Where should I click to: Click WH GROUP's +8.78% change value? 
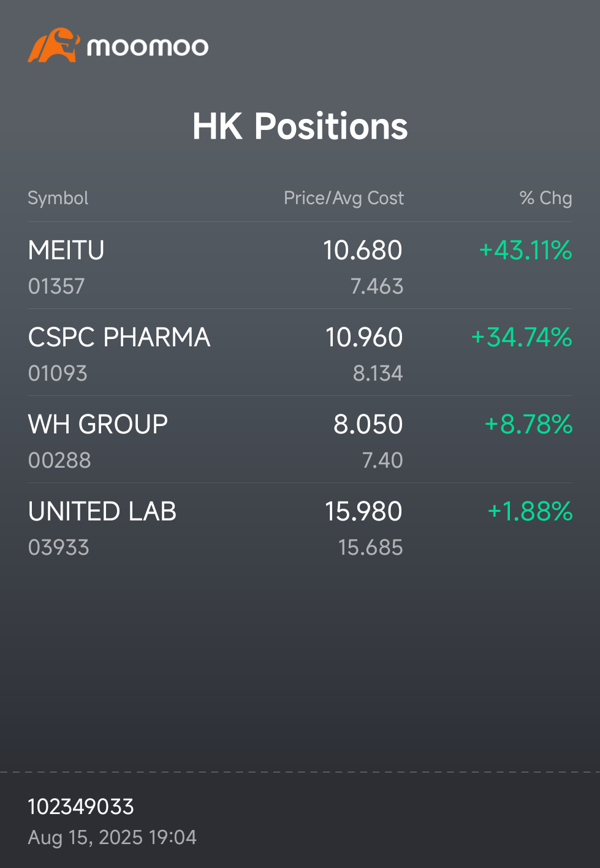coord(528,424)
